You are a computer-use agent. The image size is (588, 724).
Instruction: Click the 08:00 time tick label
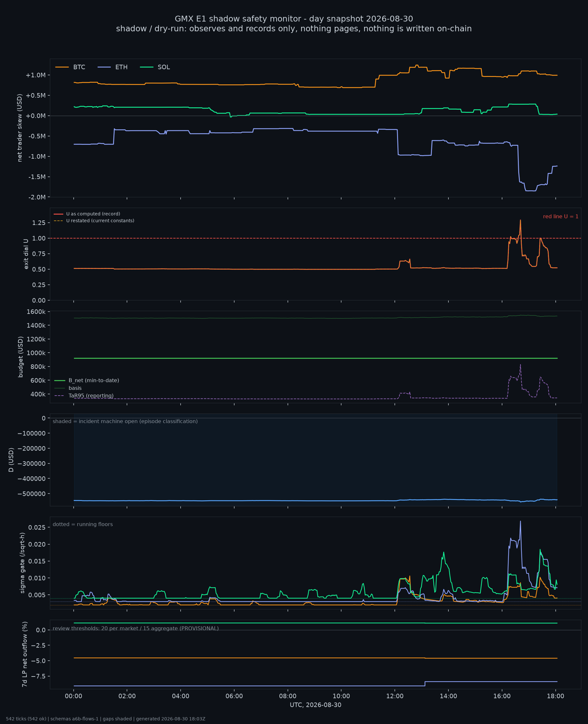click(x=288, y=696)
